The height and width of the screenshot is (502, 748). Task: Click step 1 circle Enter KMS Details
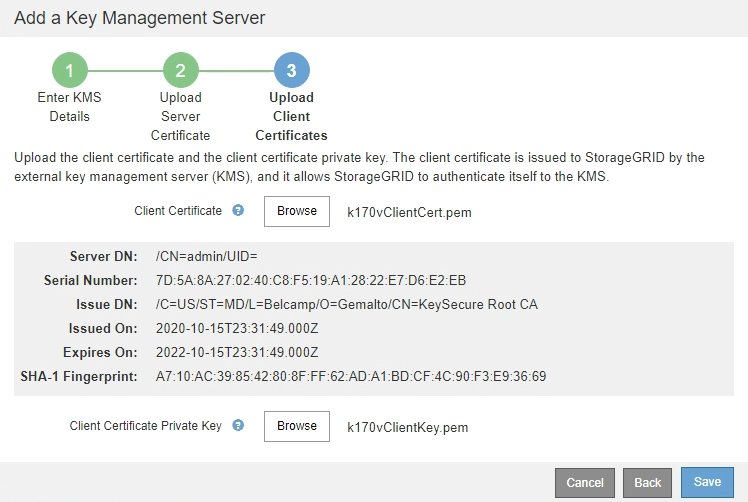click(70, 70)
